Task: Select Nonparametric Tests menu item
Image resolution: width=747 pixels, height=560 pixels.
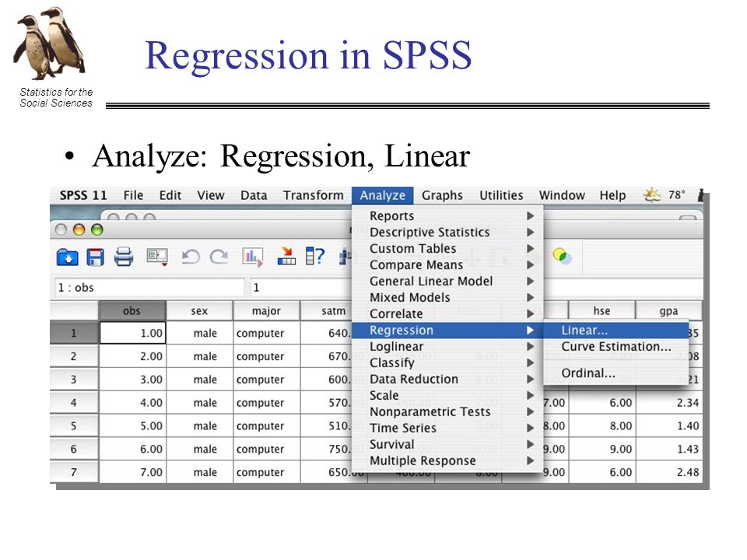Action: (x=447, y=411)
